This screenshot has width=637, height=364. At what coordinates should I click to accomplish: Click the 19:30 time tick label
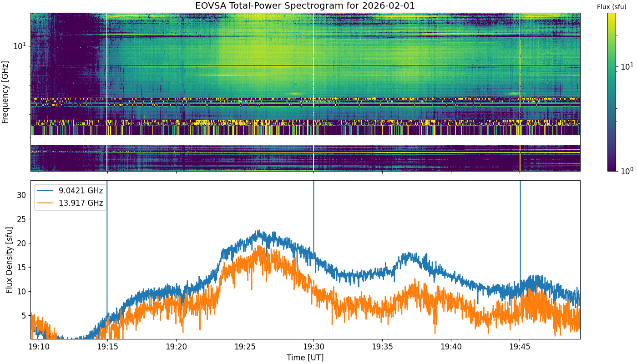tap(313, 347)
